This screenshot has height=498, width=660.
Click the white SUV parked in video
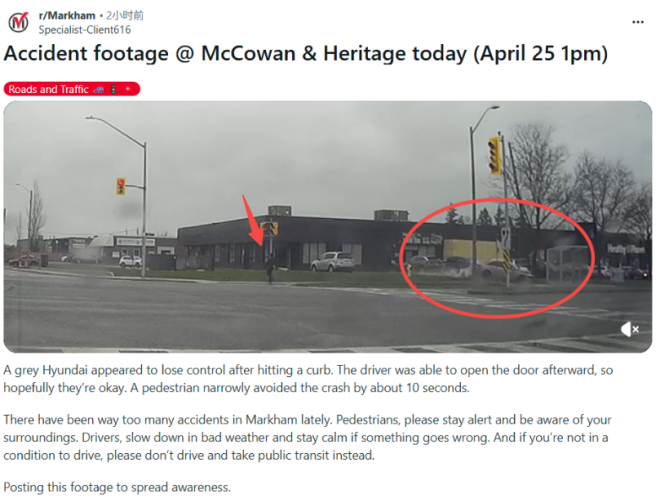tap(333, 261)
